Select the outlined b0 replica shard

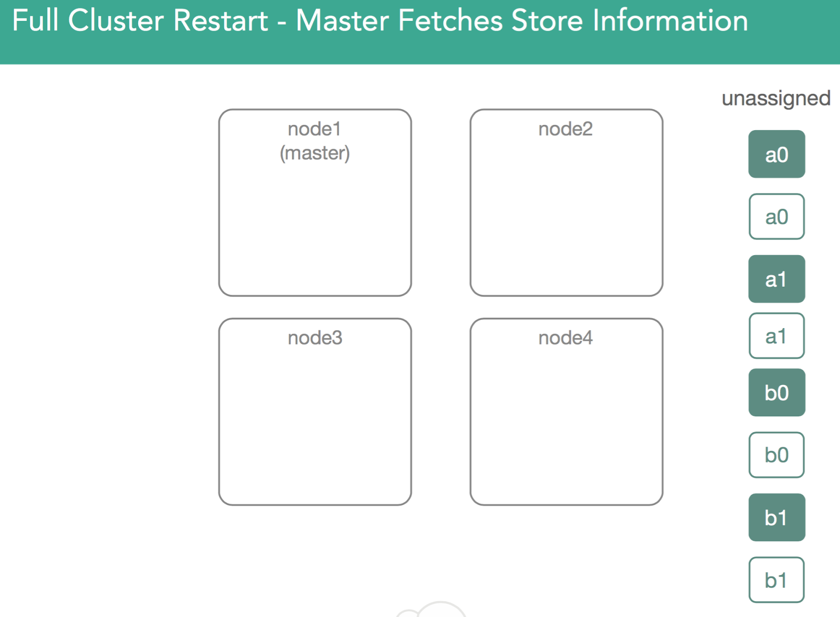coord(776,455)
